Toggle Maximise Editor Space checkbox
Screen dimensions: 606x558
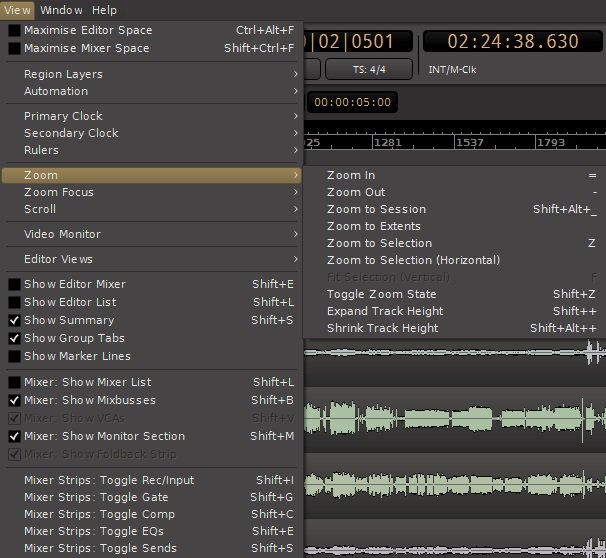[x=14, y=30]
